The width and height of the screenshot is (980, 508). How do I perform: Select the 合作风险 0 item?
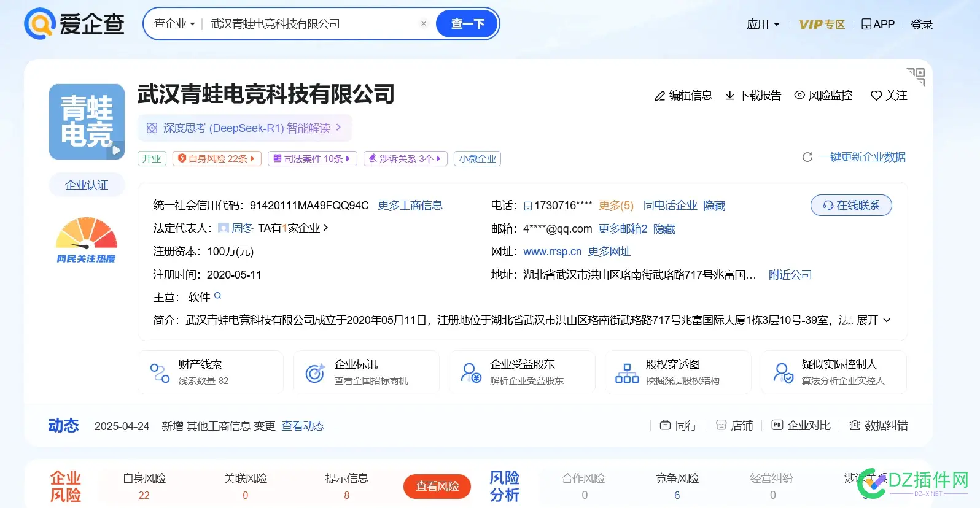tap(584, 487)
